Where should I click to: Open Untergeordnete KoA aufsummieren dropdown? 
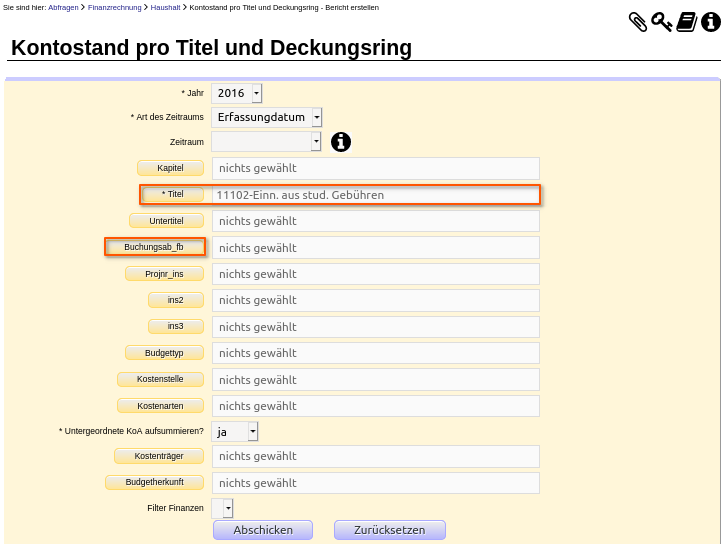click(x=234, y=431)
